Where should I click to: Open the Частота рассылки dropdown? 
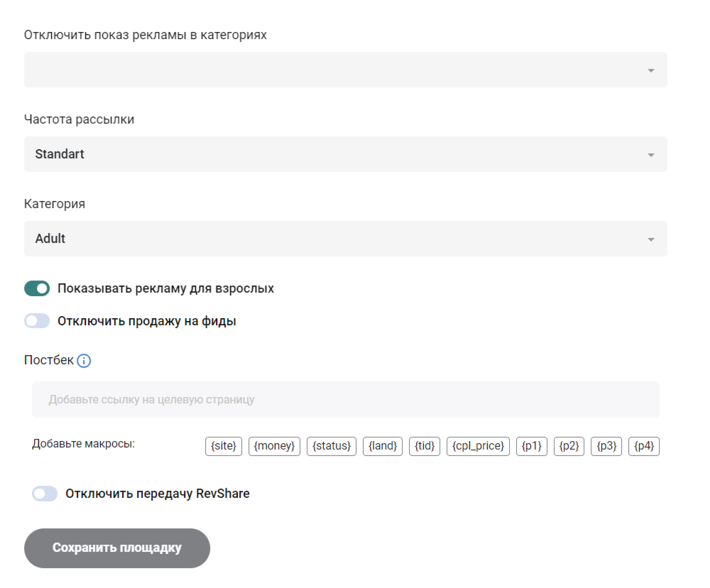(x=345, y=154)
